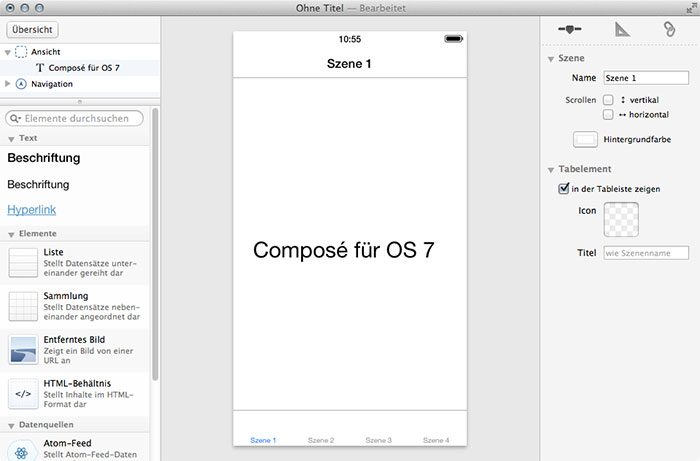Click the scene Name field
700x461 pixels.
coord(646,78)
